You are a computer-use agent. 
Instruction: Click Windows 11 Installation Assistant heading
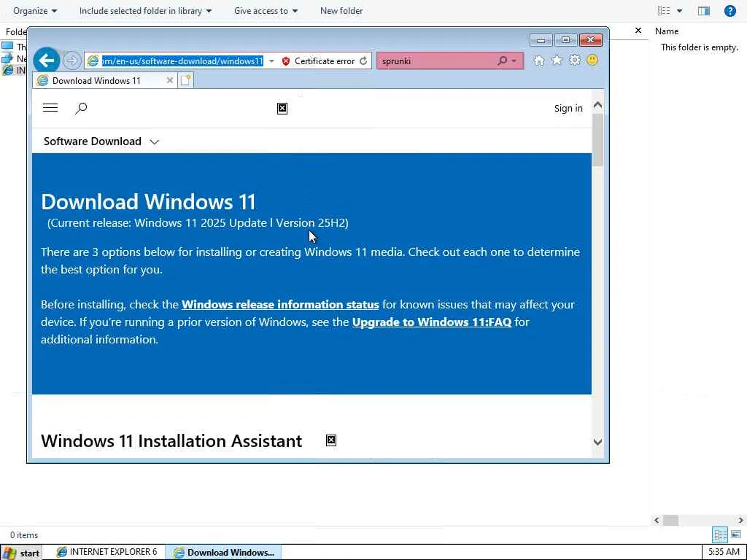[x=171, y=441]
